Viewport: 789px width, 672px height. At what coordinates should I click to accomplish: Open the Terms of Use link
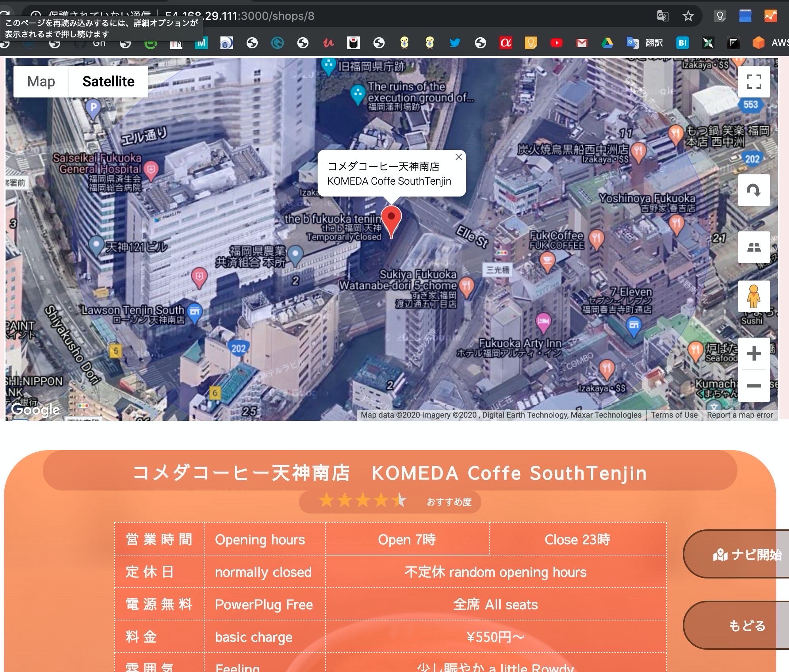674,415
